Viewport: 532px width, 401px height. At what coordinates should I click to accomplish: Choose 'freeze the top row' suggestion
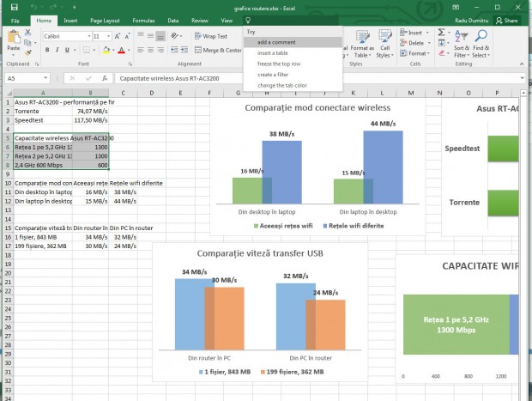(293, 64)
